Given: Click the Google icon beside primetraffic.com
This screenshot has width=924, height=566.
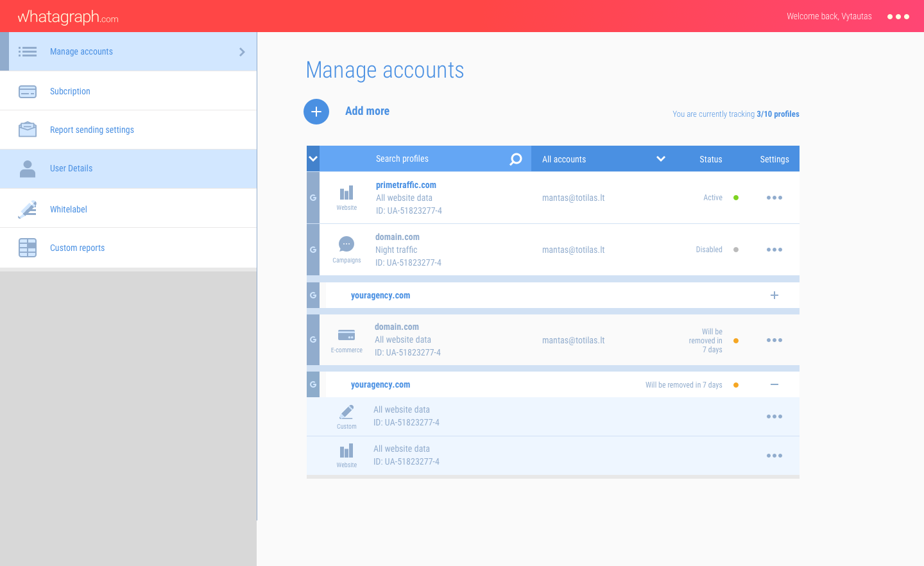Looking at the screenshot, I should point(313,198).
